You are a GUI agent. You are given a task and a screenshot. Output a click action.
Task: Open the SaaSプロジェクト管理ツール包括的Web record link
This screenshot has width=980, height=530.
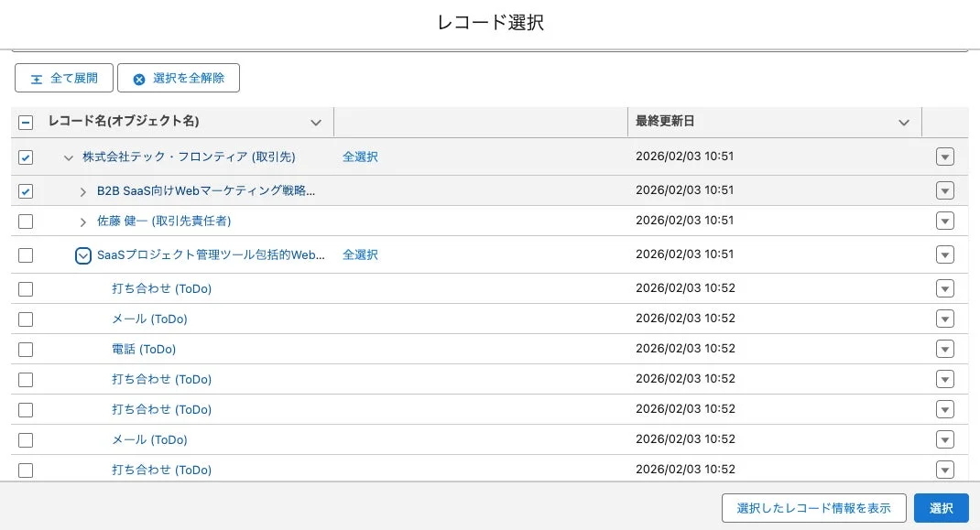211,254
